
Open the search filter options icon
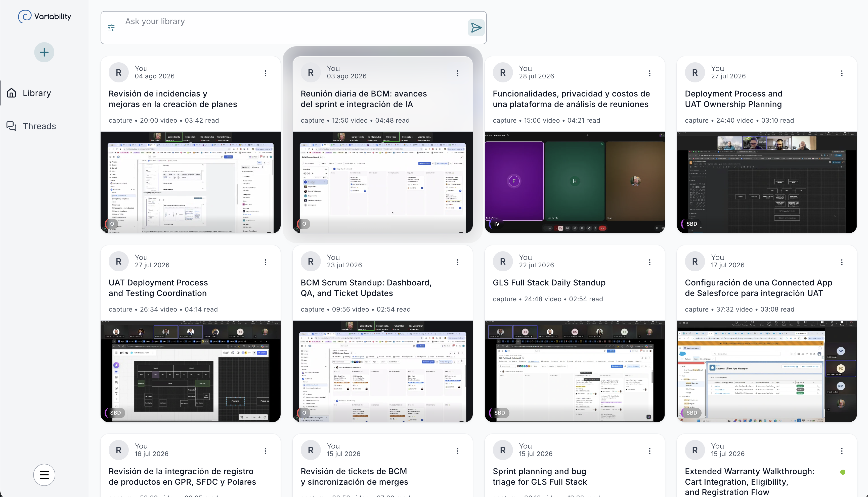[111, 28]
